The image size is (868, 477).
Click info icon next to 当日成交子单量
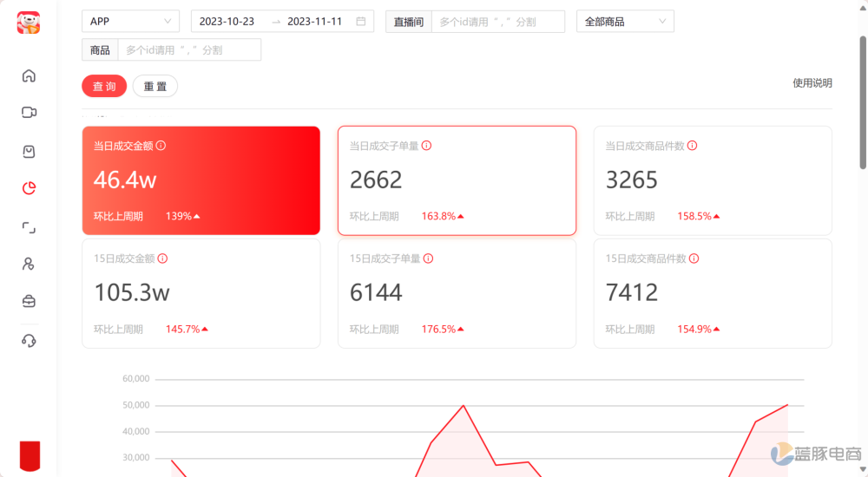tap(426, 146)
